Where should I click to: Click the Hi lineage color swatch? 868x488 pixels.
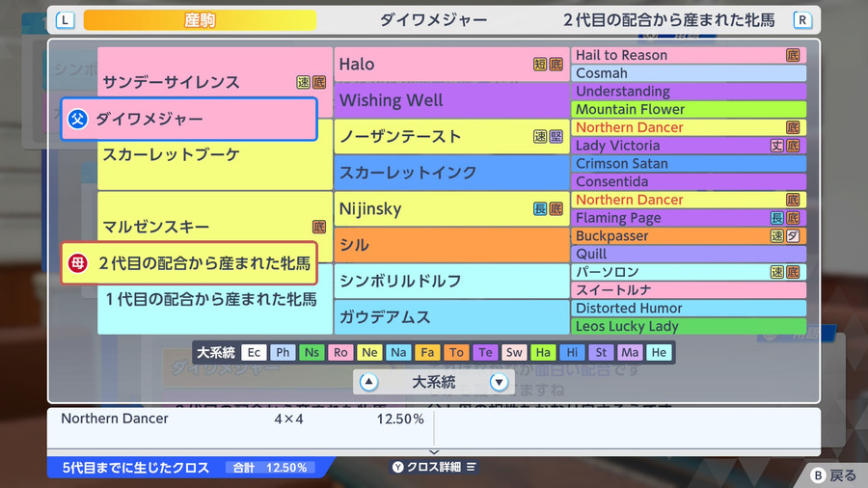point(572,352)
